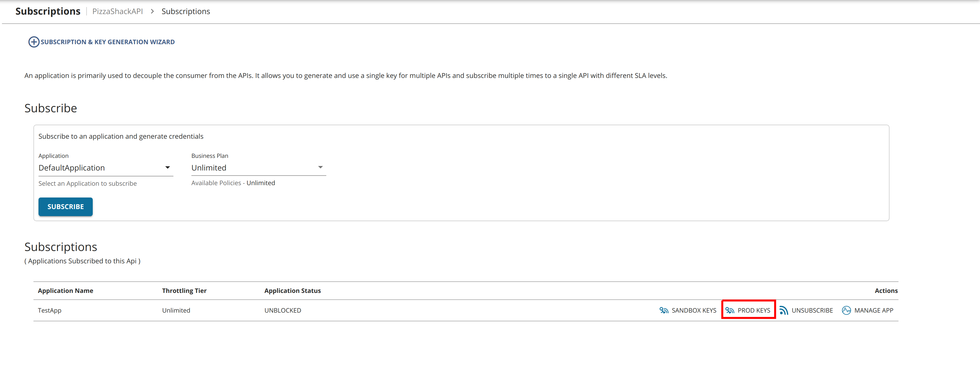This screenshot has height=379, width=980.
Task: Click the SANDBOX KEYS label
Action: (x=694, y=310)
